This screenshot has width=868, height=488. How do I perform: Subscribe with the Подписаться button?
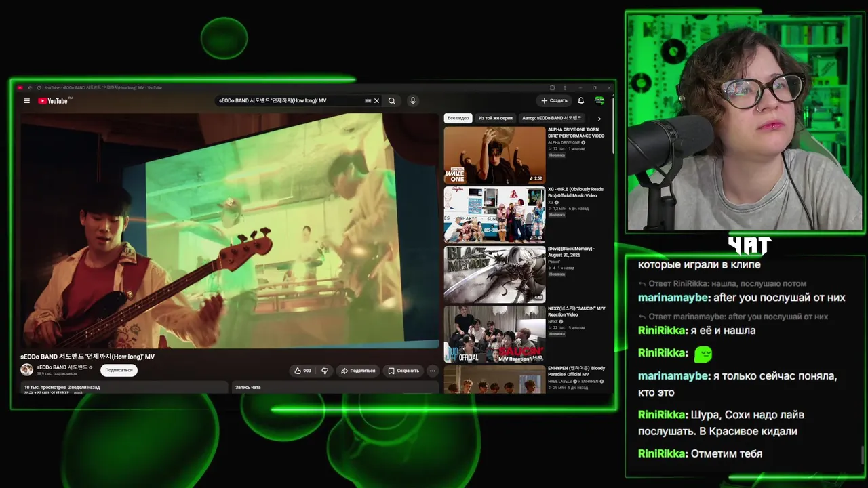119,370
